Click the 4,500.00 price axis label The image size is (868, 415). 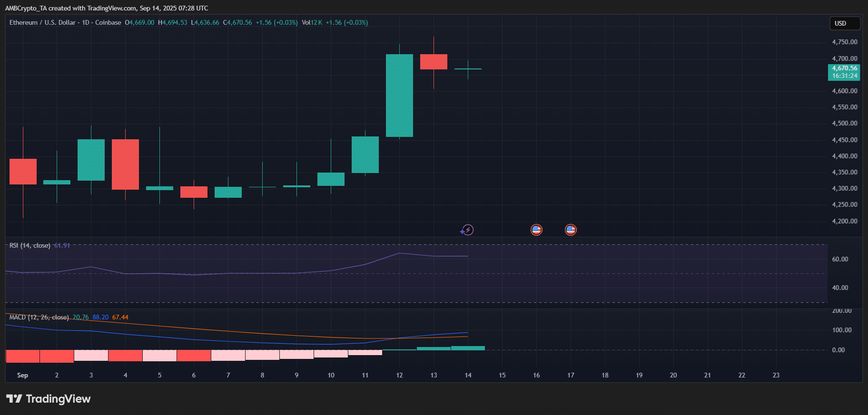pyautogui.click(x=844, y=123)
